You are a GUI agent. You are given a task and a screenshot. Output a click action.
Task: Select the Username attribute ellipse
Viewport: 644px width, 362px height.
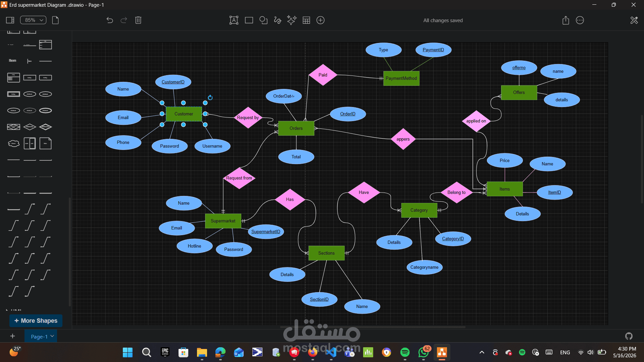click(212, 146)
